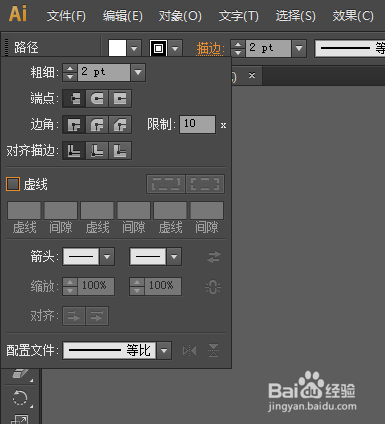The image size is (385, 424).
Task: Choose the round join corner icon
Action: click(x=97, y=125)
